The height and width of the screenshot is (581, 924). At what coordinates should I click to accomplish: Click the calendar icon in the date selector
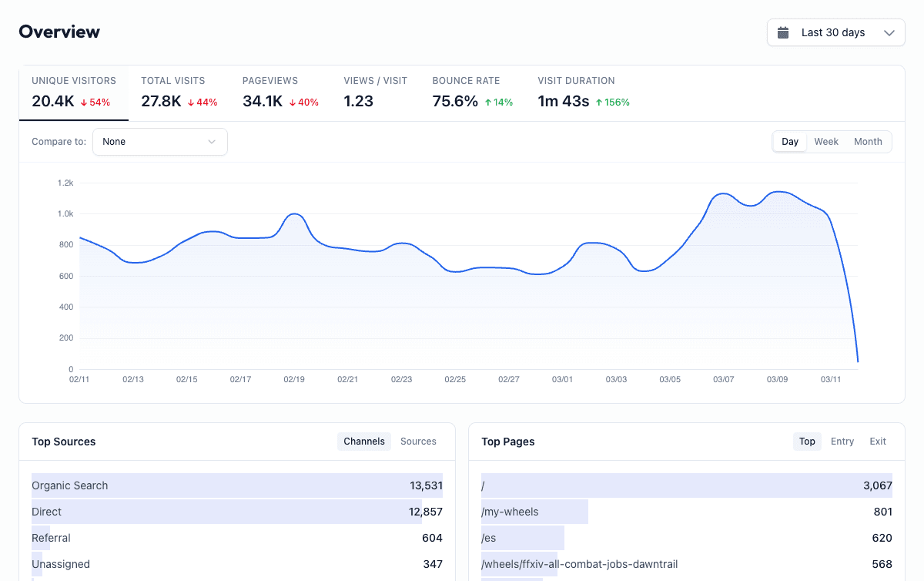point(784,32)
